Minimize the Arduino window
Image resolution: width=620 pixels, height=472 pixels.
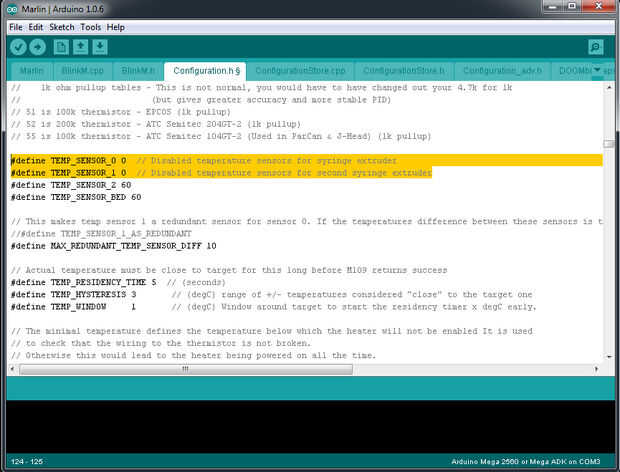point(553,6)
